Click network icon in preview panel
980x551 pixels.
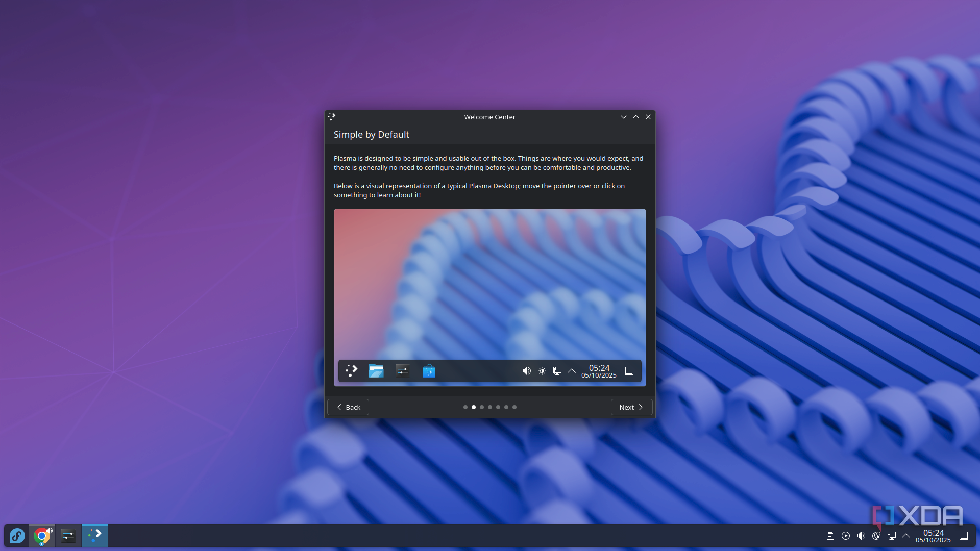pos(557,371)
